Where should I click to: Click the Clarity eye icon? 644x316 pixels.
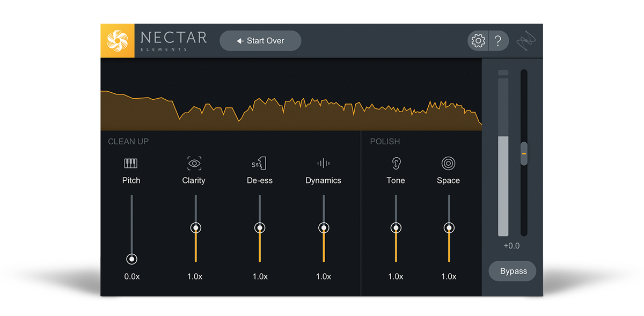coord(194,164)
